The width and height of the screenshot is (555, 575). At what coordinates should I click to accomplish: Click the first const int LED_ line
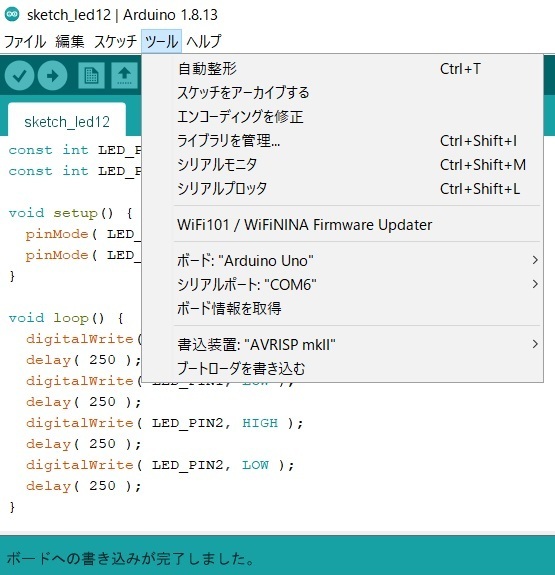pyautogui.click(x=75, y=150)
